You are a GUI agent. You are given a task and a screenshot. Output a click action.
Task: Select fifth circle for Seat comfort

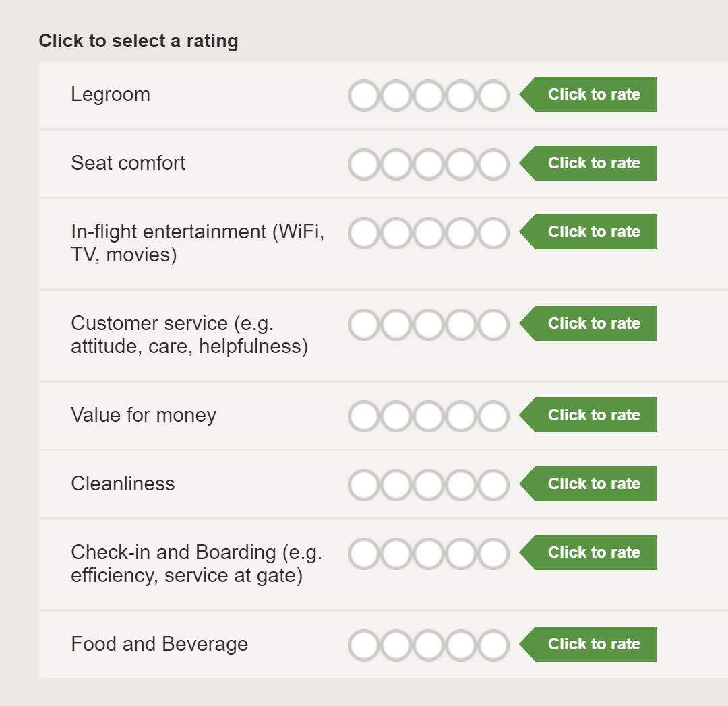point(493,164)
